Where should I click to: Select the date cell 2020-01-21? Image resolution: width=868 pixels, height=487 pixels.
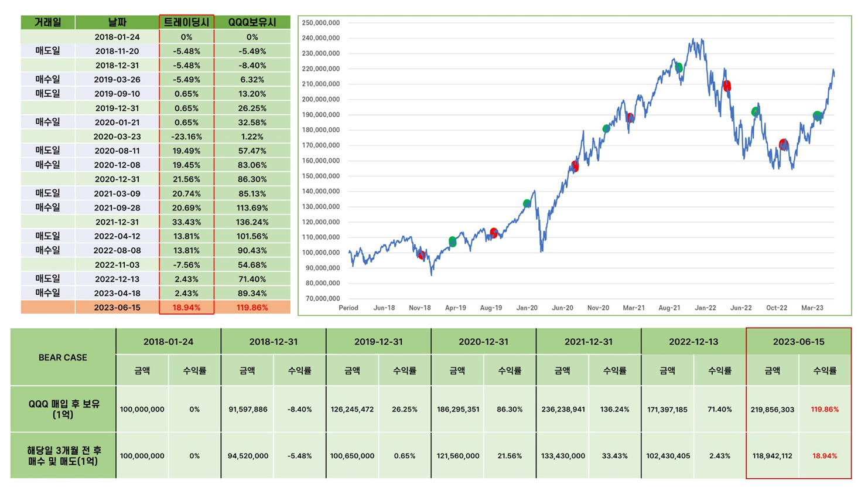coord(117,122)
